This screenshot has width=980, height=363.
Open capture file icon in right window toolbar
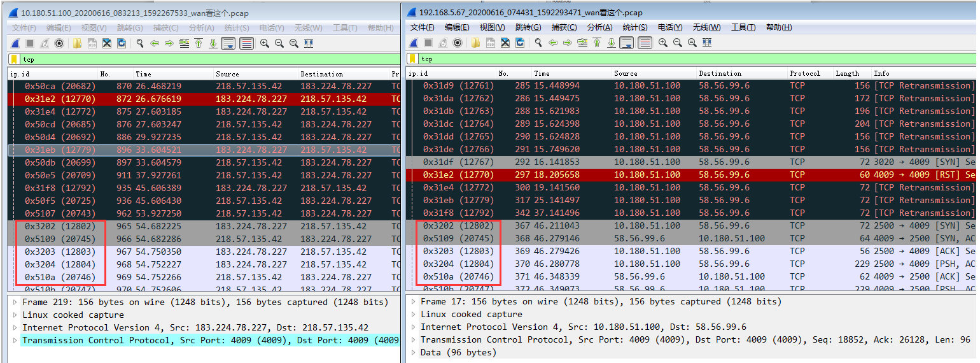pyautogui.click(x=475, y=43)
